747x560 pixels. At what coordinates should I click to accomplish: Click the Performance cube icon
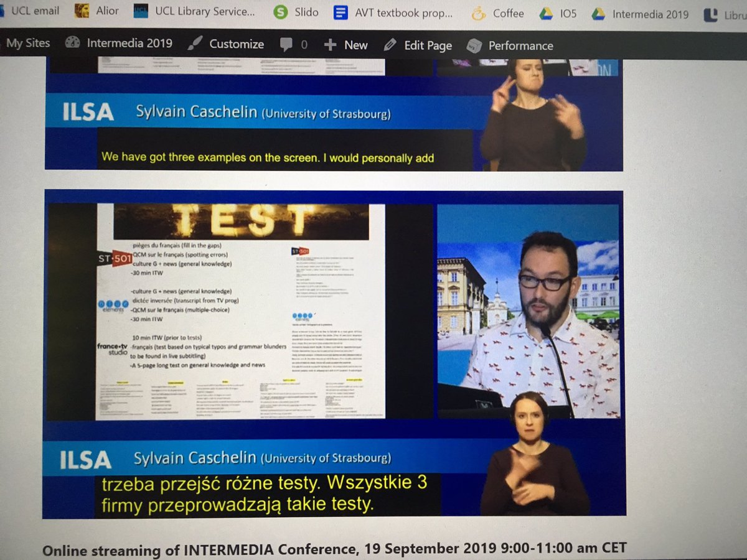[x=474, y=46]
